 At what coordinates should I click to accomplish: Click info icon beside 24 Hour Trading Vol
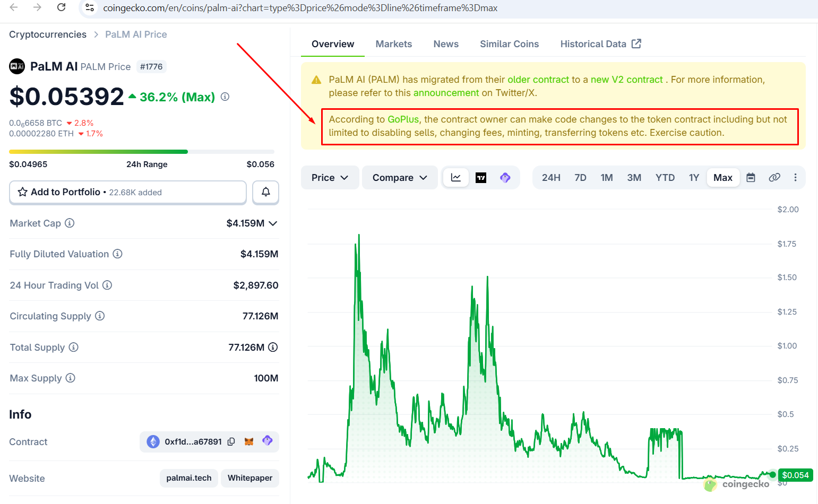[x=107, y=285]
